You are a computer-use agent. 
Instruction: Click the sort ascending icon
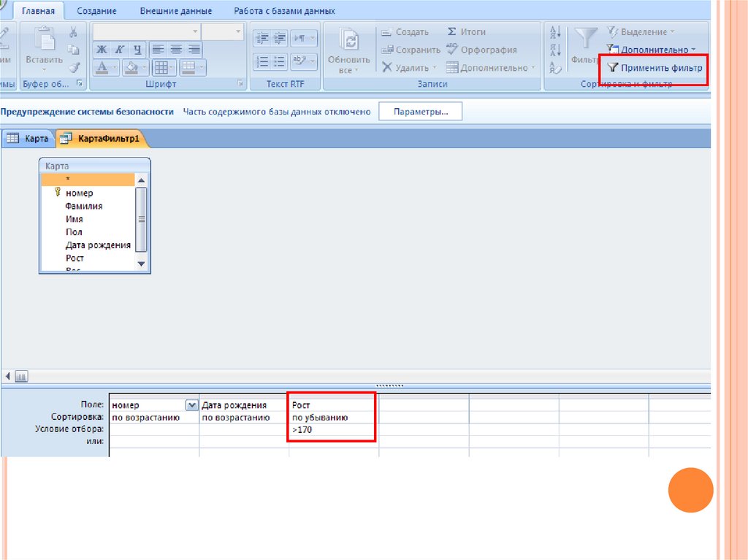click(x=554, y=33)
